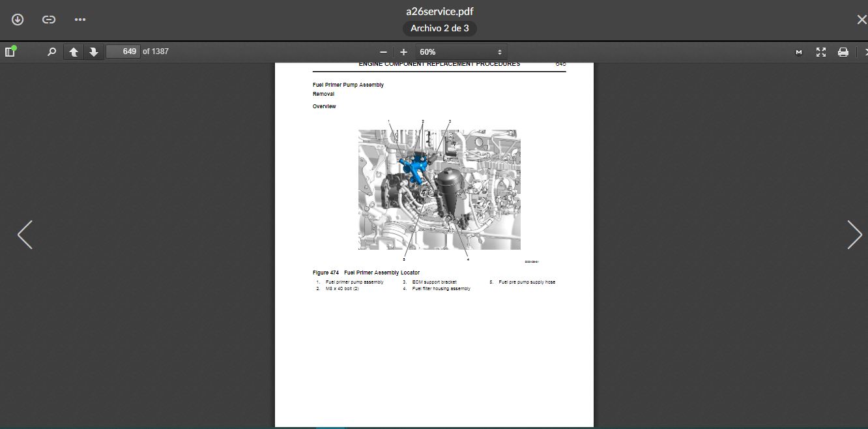Click legend item 'Fuel pre pump supply hose'
This screenshot has height=429, width=868.
point(527,282)
